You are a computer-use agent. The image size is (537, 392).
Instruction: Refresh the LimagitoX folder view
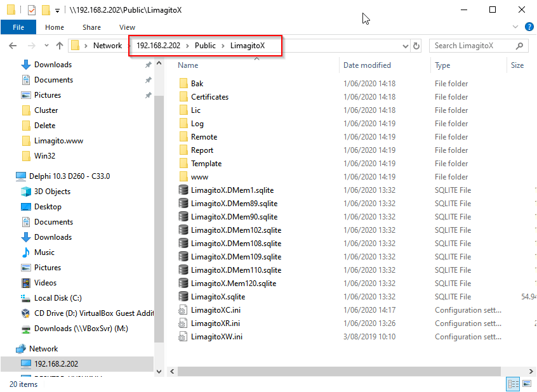pos(416,46)
